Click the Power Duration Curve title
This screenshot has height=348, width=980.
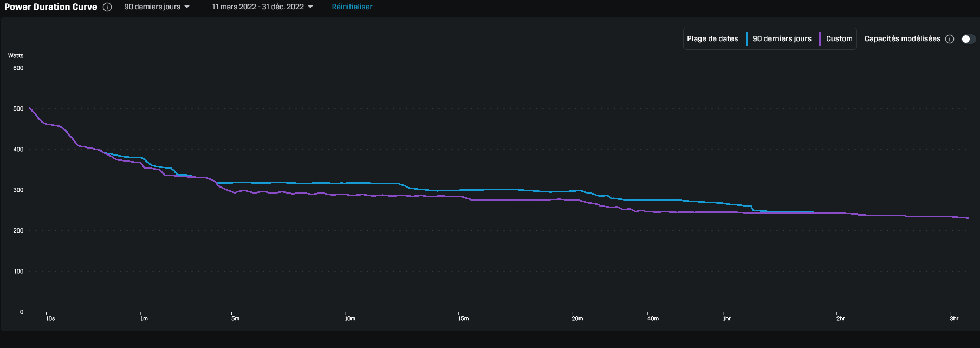click(x=51, y=7)
